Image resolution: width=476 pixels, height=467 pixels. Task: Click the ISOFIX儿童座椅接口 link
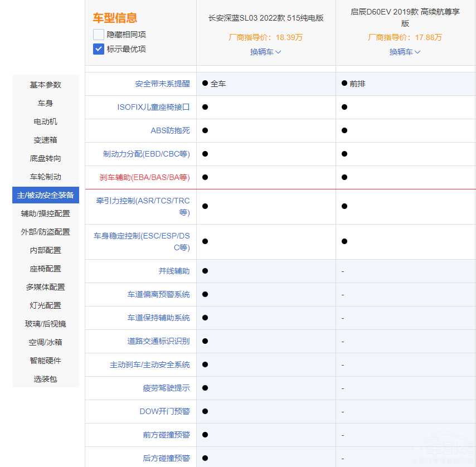[153, 107]
